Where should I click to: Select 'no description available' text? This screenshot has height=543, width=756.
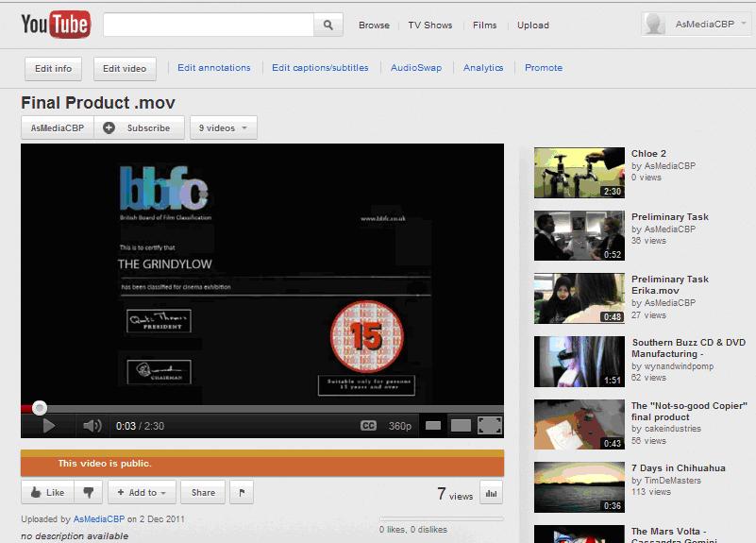(75, 535)
